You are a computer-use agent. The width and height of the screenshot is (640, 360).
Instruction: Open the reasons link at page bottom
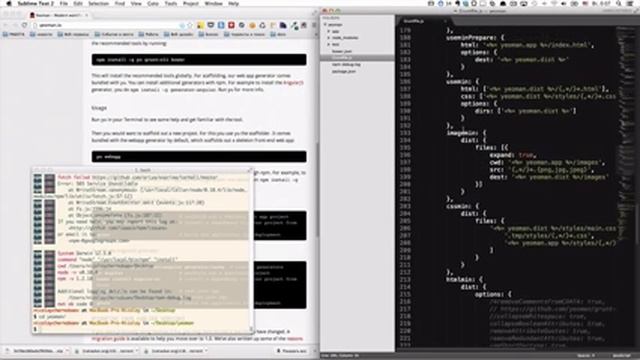[295, 339]
